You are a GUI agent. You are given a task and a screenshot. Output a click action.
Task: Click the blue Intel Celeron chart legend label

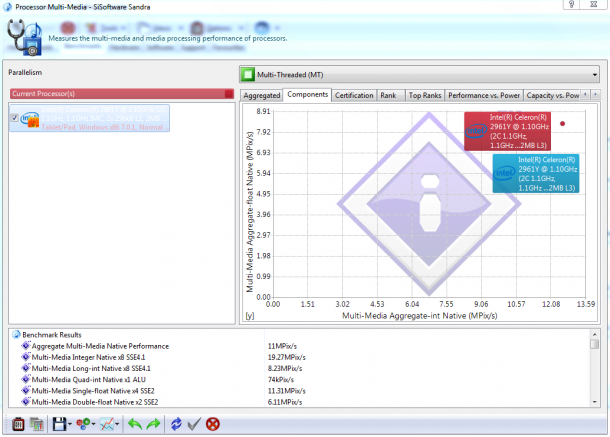(536, 174)
